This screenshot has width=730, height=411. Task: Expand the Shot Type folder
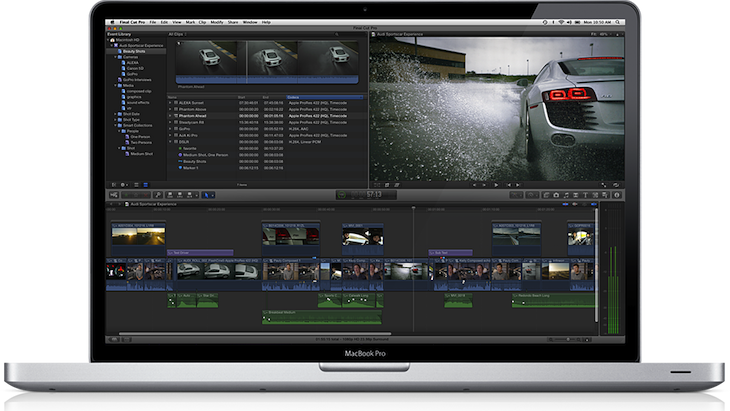[116, 120]
